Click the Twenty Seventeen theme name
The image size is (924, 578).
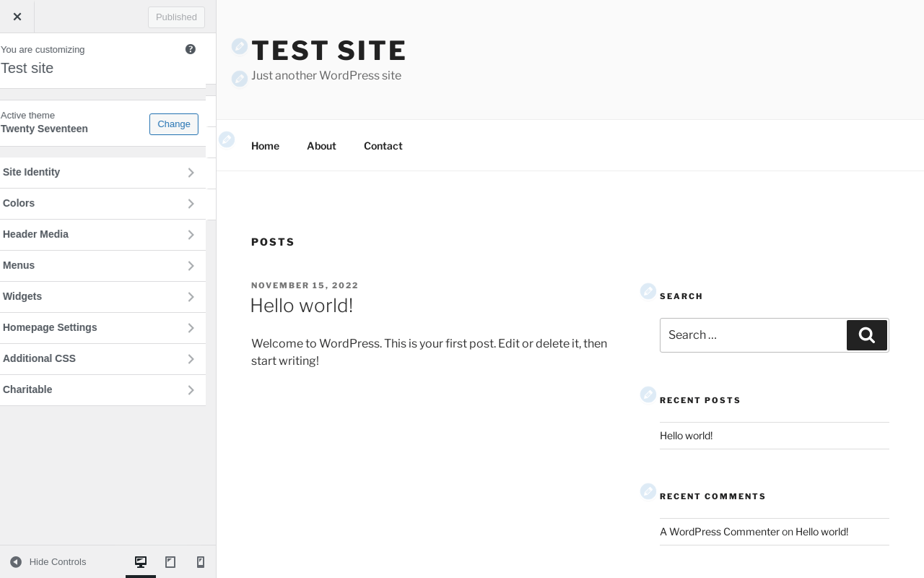coord(44,129)
